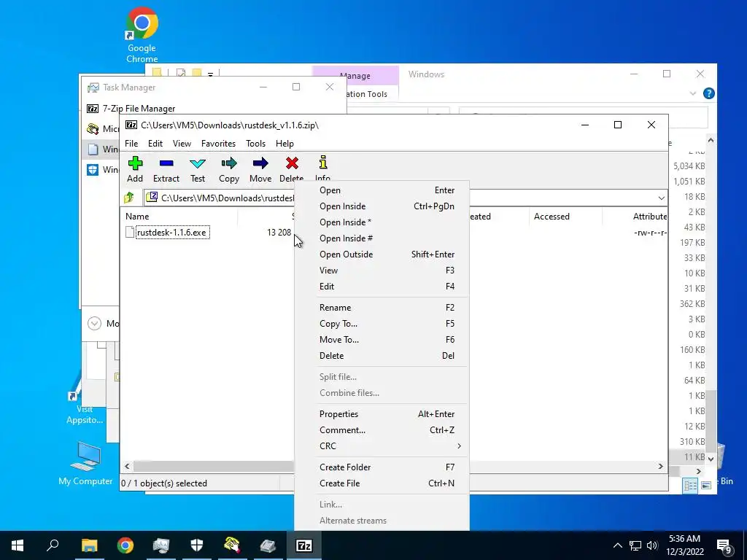Viewport: 747px width, 560px height.
Task: Switch Explorer to details view icon
Action: tap(690, 486)
